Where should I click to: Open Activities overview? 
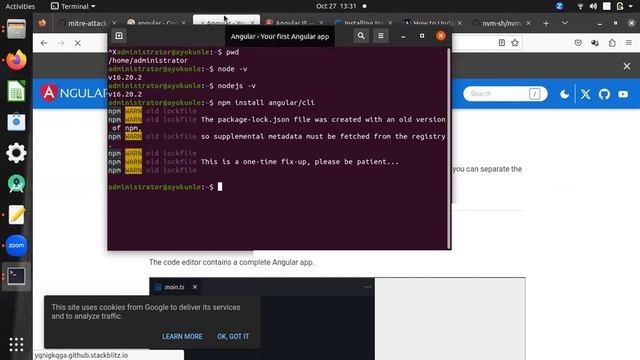tap(20, 6)
